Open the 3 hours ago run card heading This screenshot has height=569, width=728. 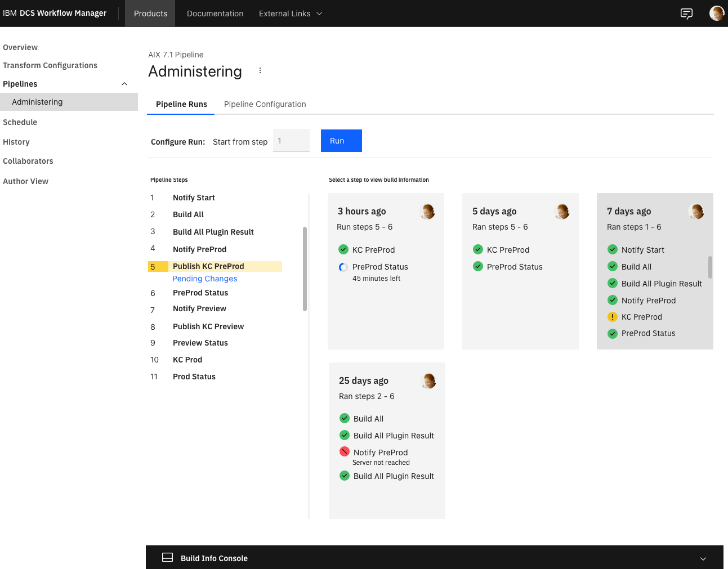362,211
